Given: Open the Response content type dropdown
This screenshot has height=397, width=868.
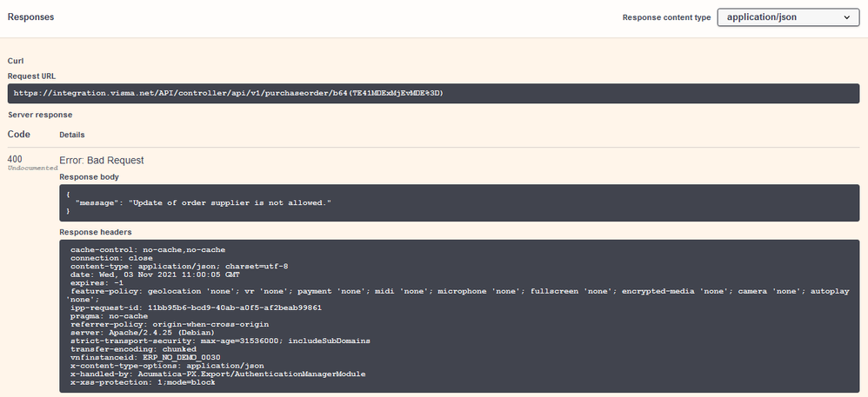Looking at the screenshot, I should (x=788, y=17).
